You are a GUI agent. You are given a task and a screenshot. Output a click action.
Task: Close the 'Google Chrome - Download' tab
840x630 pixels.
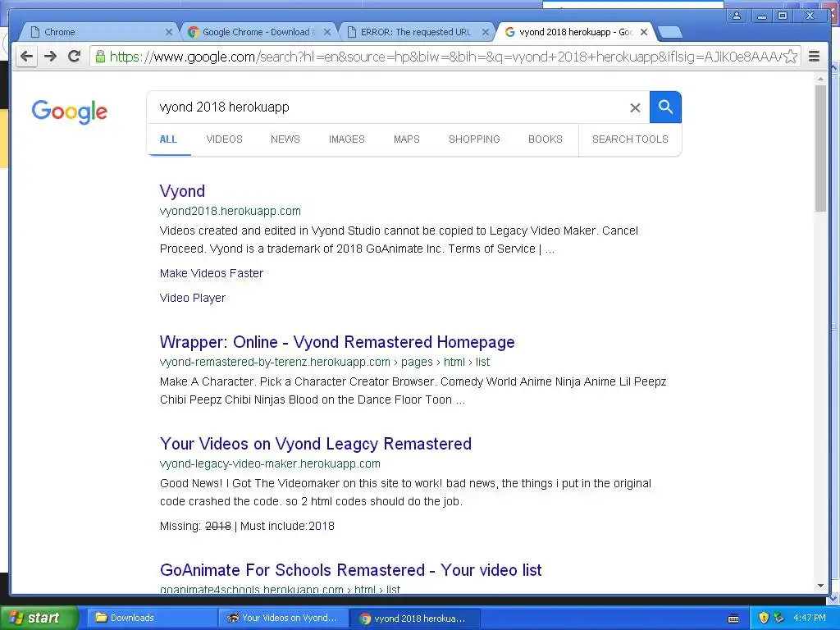pos(327,32)
